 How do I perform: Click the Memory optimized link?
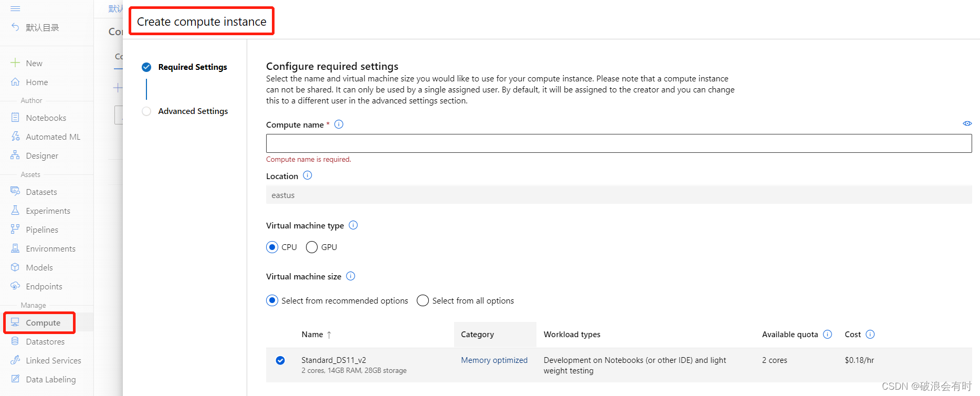pos(494,360)
